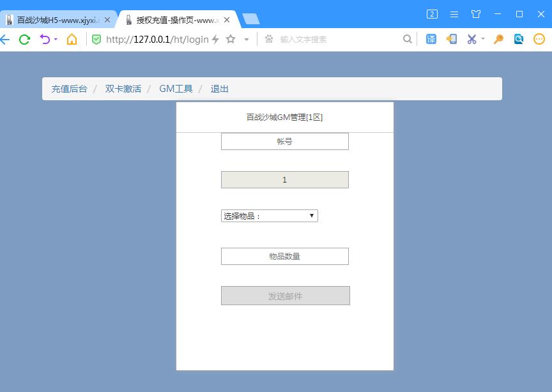Open the GM工具 link
552x392 pixels.
pyautogui.click(x=176, y=89)
